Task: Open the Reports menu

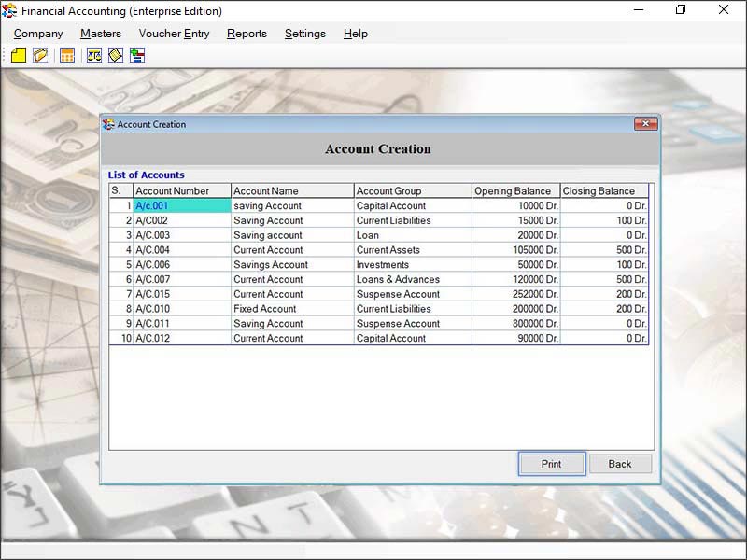Action: point(247,34)
